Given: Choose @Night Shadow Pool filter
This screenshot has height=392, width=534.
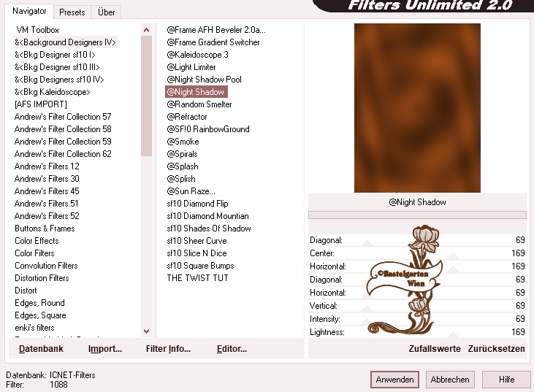Looking at the screenshot, I should pos(204,80).
